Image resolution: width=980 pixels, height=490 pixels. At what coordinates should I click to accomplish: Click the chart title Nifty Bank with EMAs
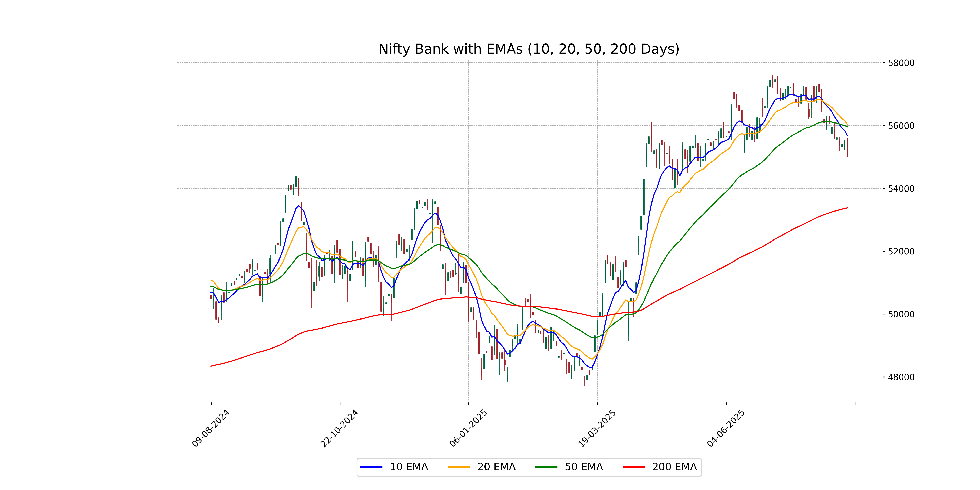click(x=529, y=49)
